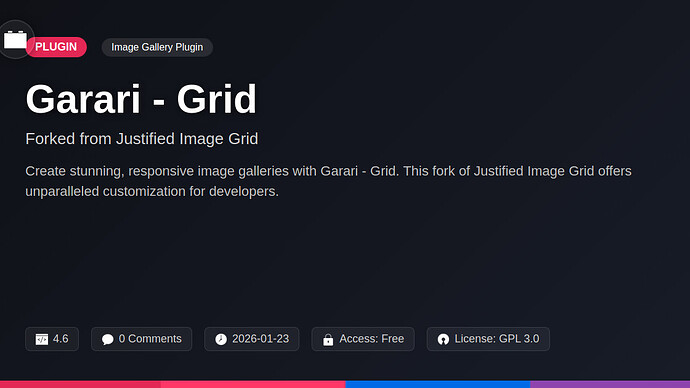The height and width of the screenshot is (388, 690).
Task: Click the Forked from Justified Image Grid subtitle
Action: [x=142, y=139]
